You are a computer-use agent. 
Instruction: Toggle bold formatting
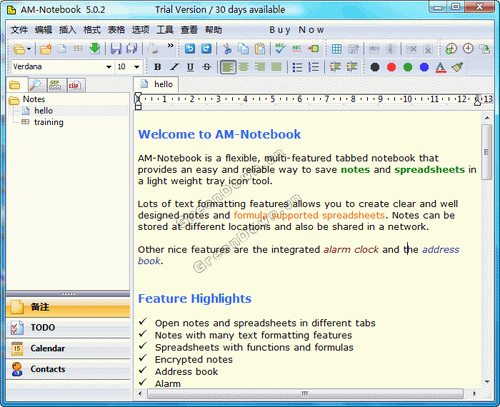[x=157, y=67]
